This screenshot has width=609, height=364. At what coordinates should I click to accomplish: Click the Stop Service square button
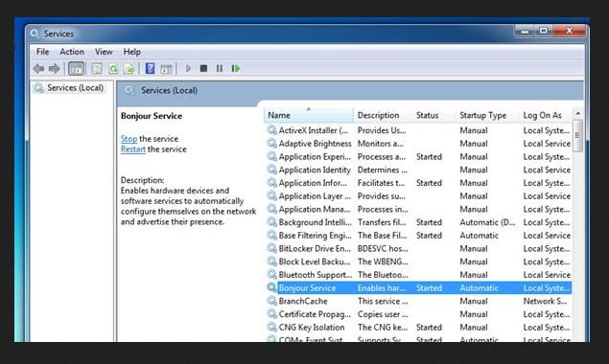pos(203,69)
